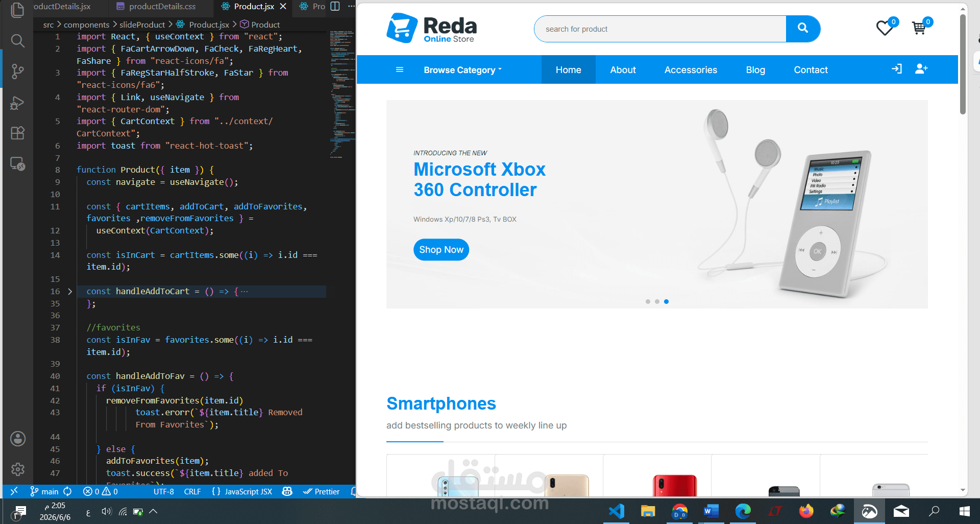This screenshot has width=980, height=524.
Task: Click the Product symbol breadcrumb
Action: (260, 25)
